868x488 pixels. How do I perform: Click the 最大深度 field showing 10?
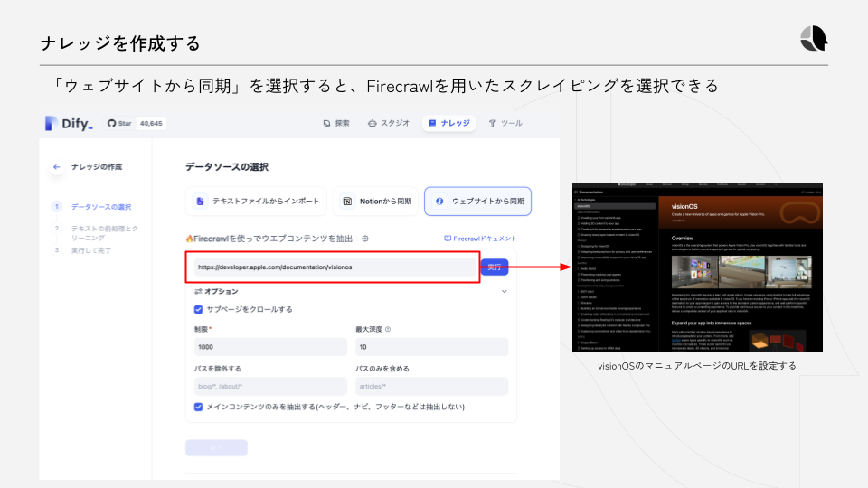(x=432, y=347)
